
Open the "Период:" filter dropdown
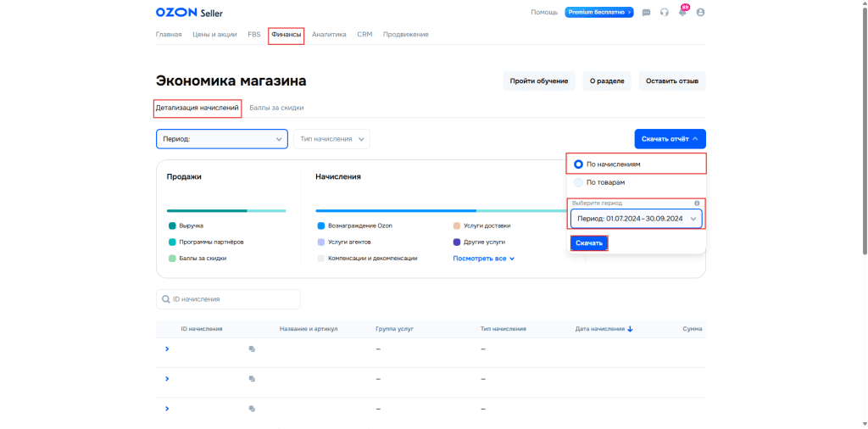(221, 139)
